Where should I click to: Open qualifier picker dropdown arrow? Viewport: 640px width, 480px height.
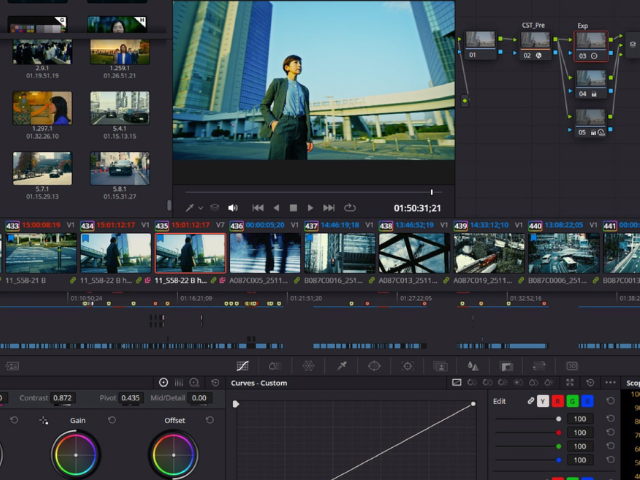click(x=200, y=208)
